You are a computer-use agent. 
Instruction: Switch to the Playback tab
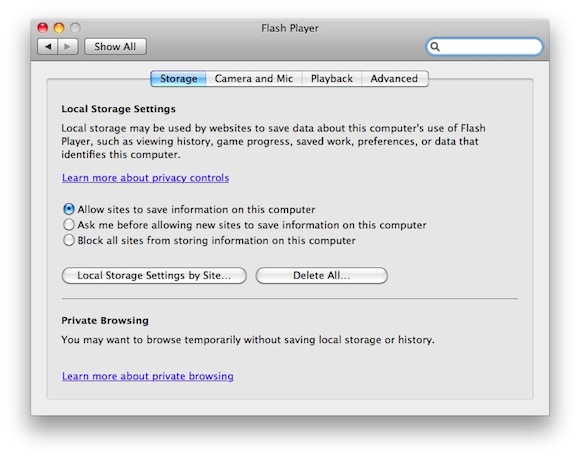tap(331, 79)
